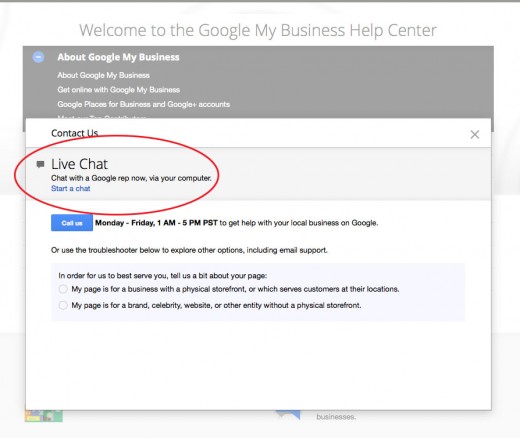The height and width of the screenshot is (438, 520).
Task: Click 'Monday - Friday, 1 AM - 5 PM PST' text
Action: (156, 223)
